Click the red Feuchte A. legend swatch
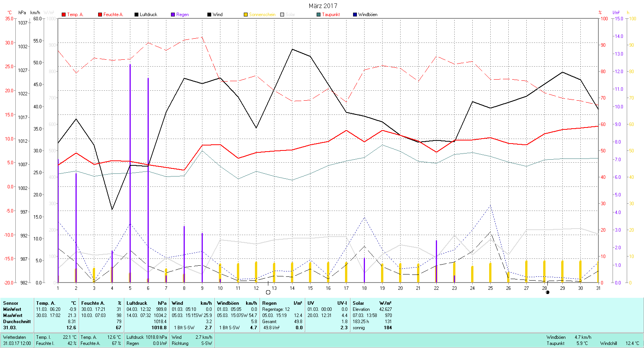The height and width of the screenshot is (348, 644). point(100,15)
